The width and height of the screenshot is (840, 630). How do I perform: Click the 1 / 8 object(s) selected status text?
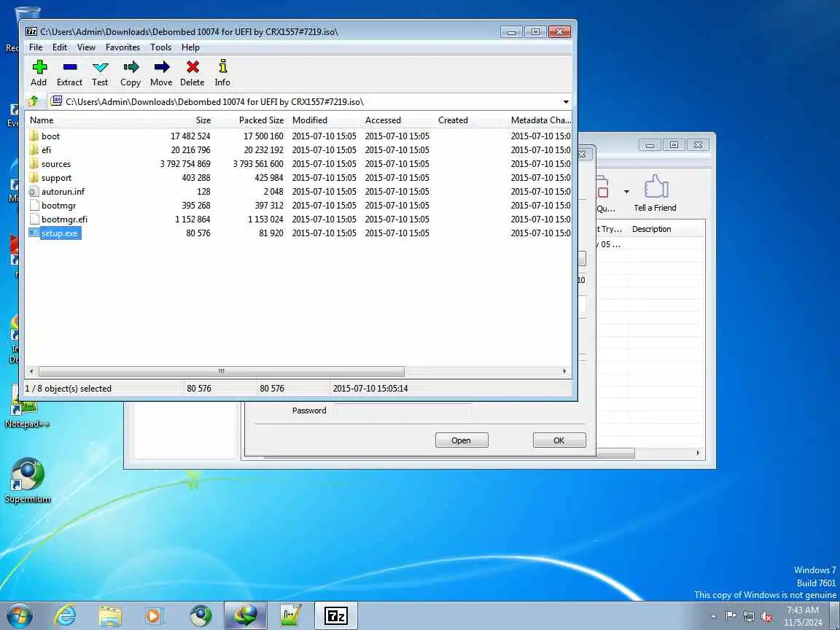[68, 389]
